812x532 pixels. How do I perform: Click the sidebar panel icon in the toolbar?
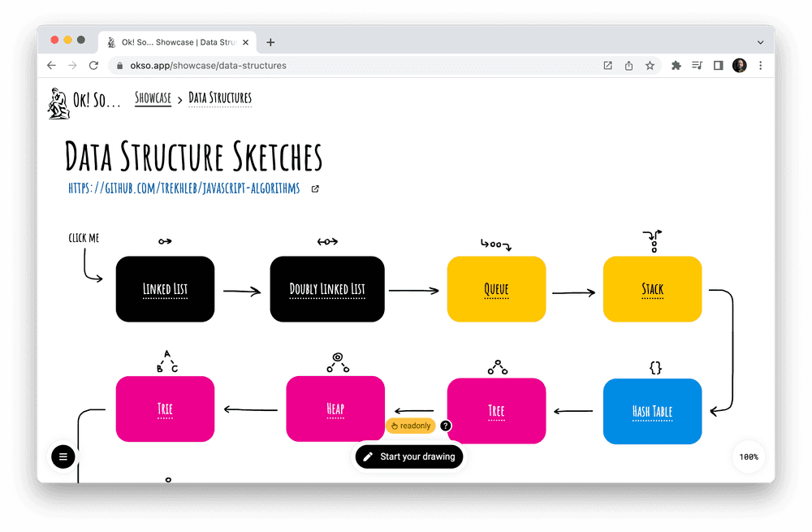point(718,65)
